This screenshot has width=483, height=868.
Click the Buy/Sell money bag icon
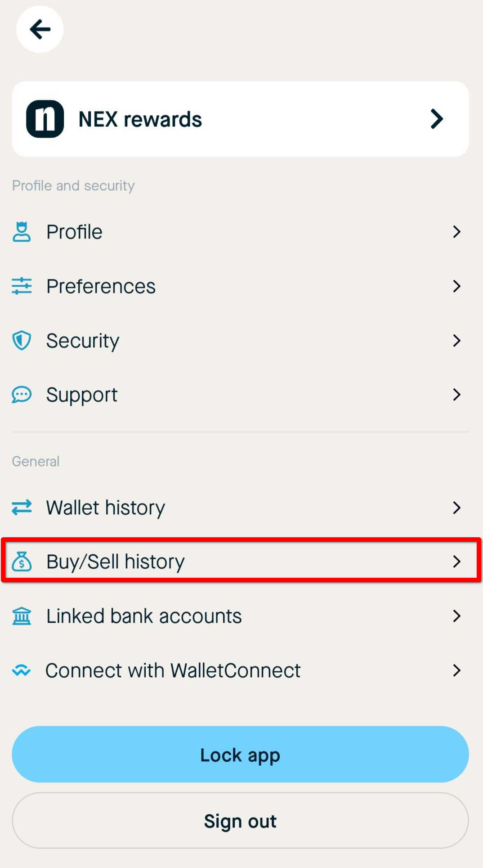22,562
